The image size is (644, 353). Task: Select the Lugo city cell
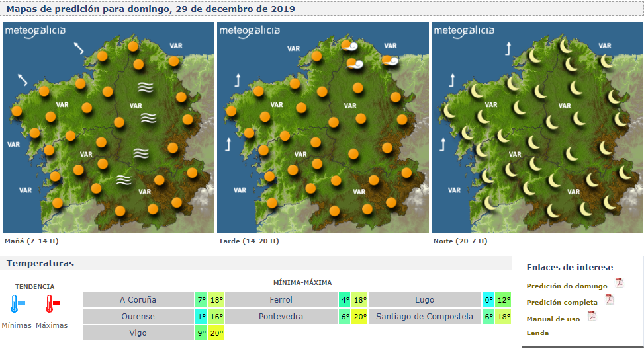pos(424,299)
